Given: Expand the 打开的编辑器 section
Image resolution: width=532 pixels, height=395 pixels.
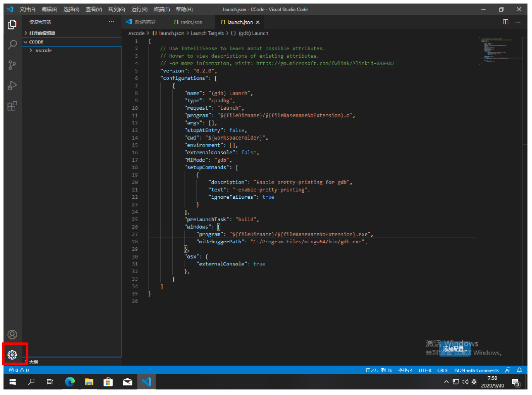Looking at the screenshot, I should pyautogui.click(x=42, y=33).
